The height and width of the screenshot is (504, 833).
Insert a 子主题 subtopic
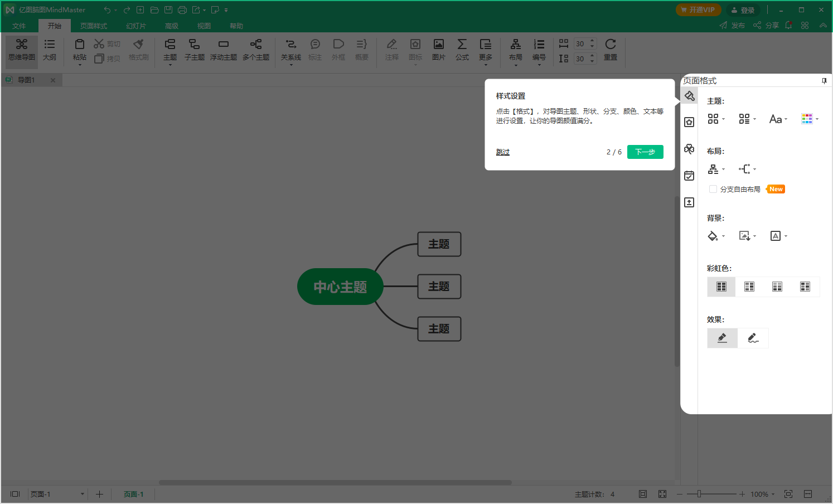(x=194, y=50)
